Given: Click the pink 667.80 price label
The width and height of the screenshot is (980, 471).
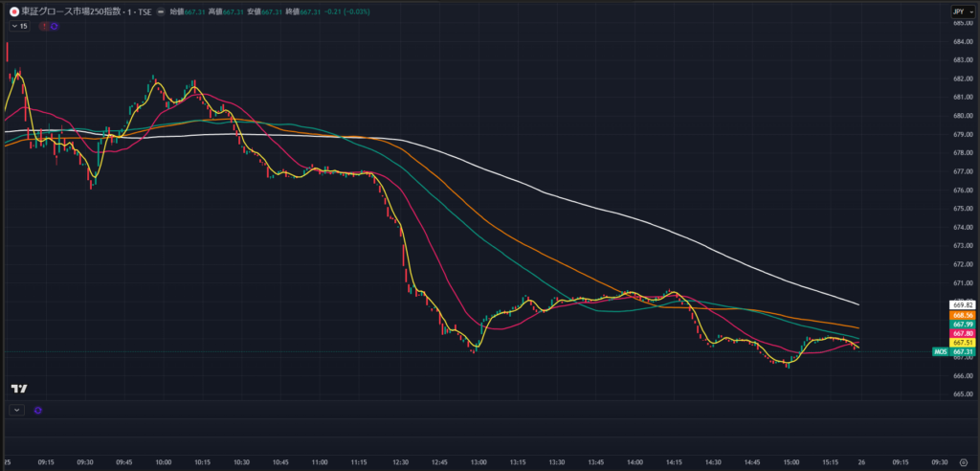Looking at the screenshot, I should pos(962,333).
